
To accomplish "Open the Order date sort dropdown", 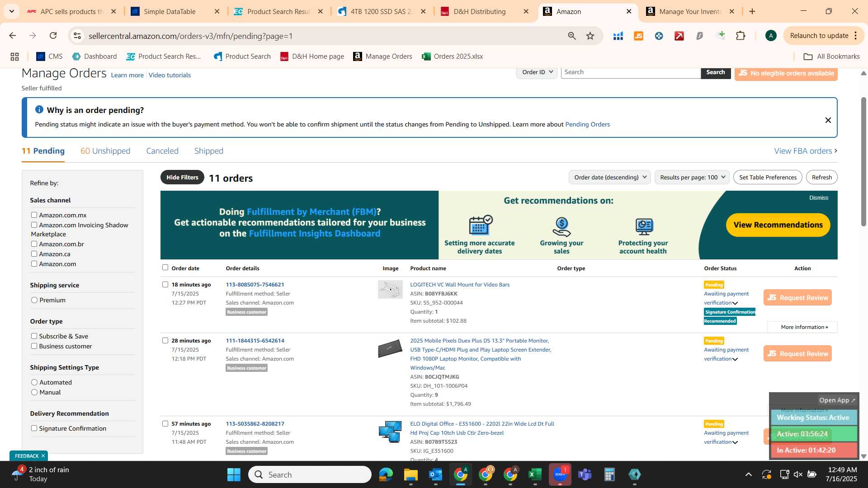I will pos(609,177).
